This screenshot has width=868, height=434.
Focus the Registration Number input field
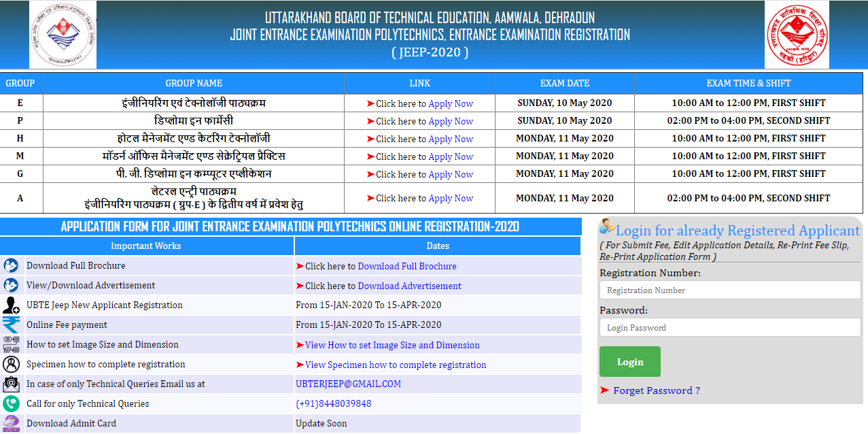coord(730,290)
